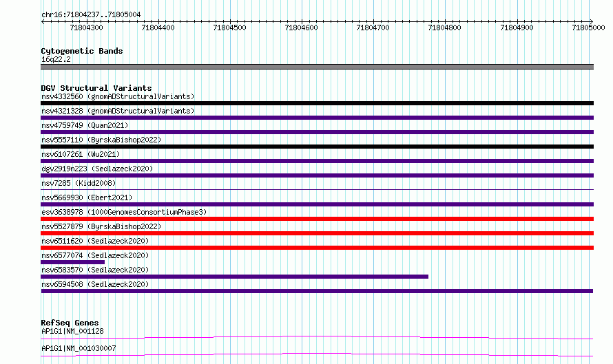Viewport: 613px width, 364px height.
Task: Click the AP1G1|NM_001128 transcript label
Action: [x=72, y=331]
